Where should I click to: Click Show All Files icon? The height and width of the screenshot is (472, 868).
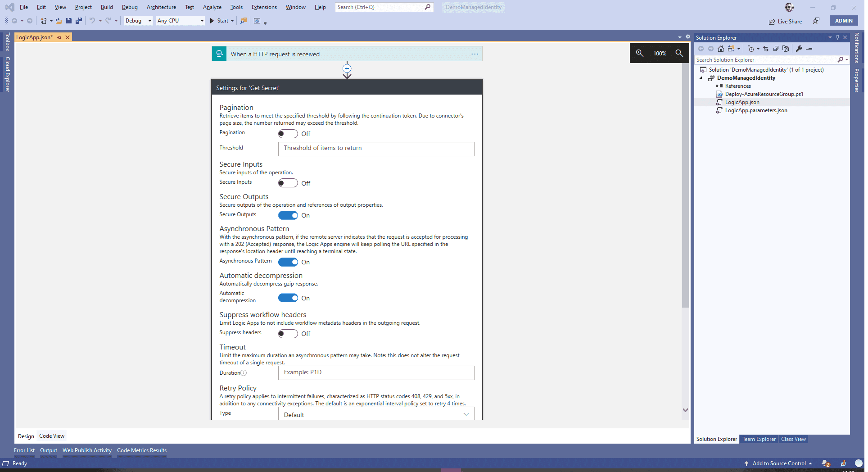tap(786, 49)
